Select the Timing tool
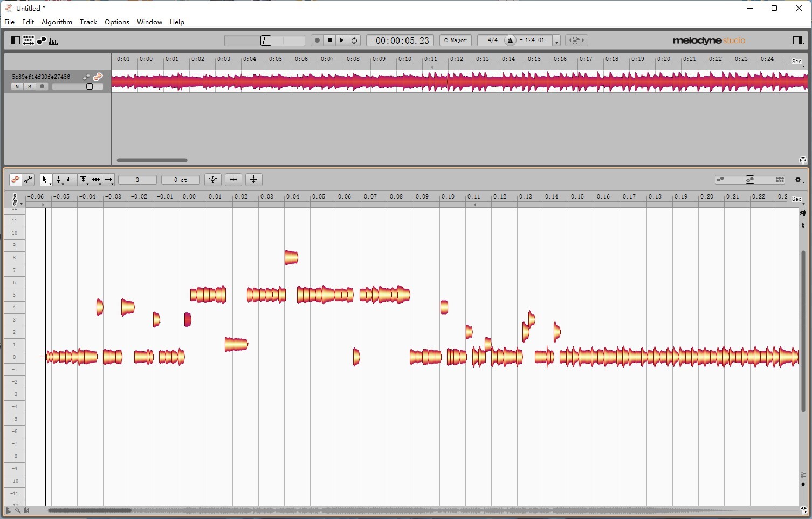 [x=96, y=180]
